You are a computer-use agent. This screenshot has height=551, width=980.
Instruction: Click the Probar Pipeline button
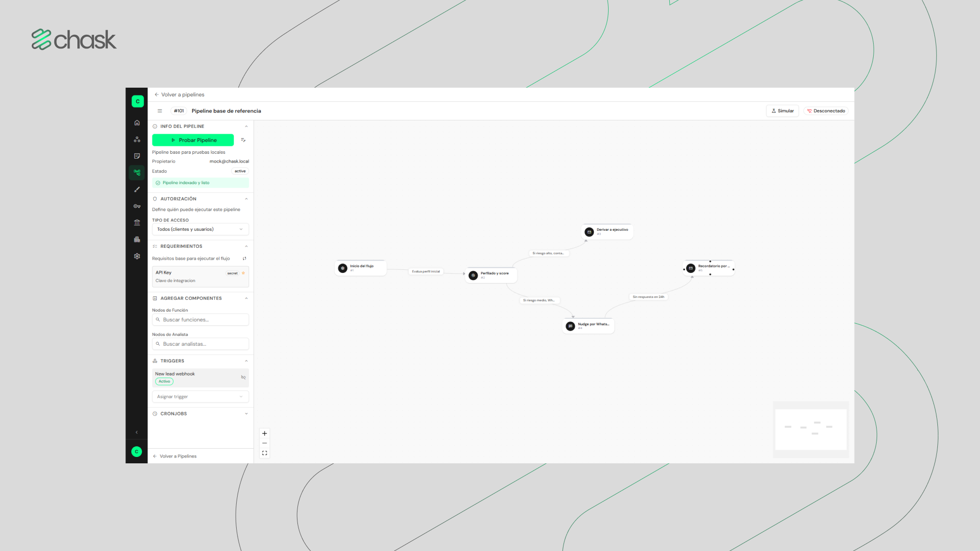point(193,140)
